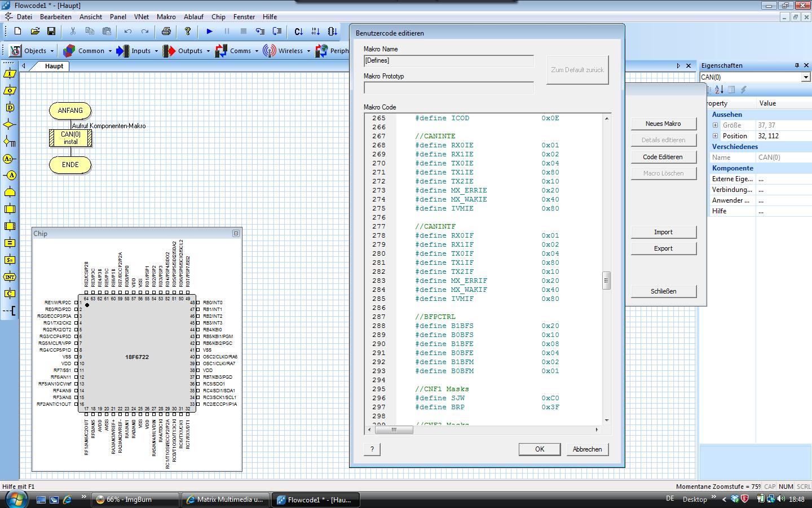Compile to C toolbar icon

(299, 31)
